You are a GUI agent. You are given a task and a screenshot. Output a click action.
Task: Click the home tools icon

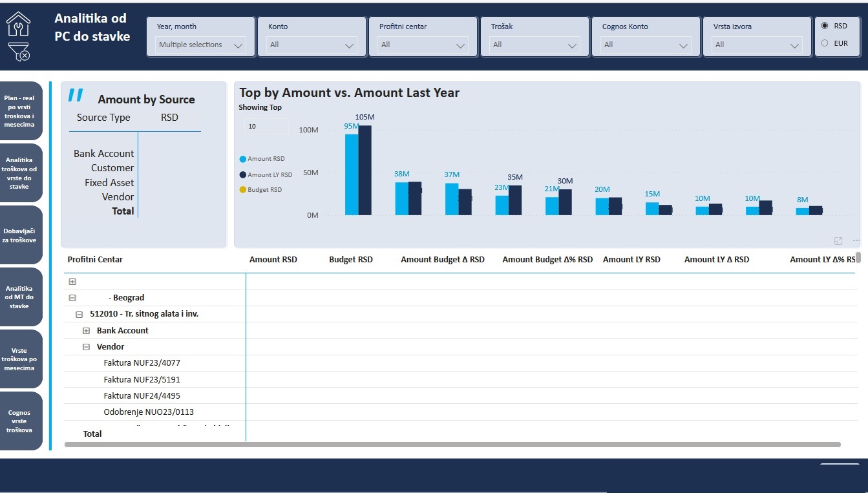click(18, 23)
